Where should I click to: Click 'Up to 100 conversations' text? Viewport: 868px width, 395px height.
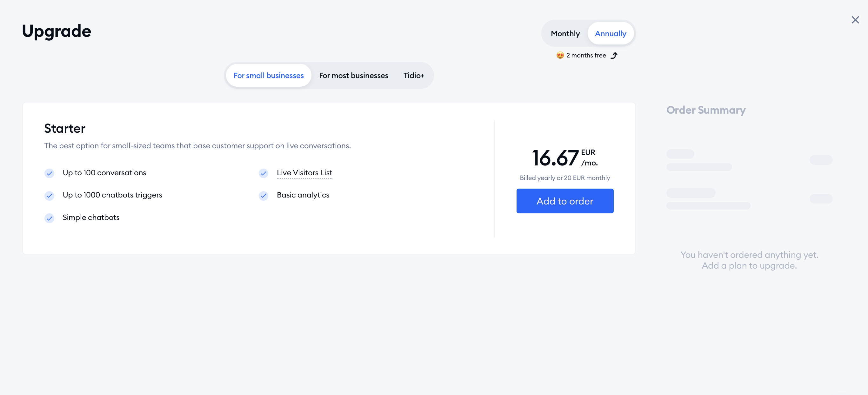coord(104,172)
